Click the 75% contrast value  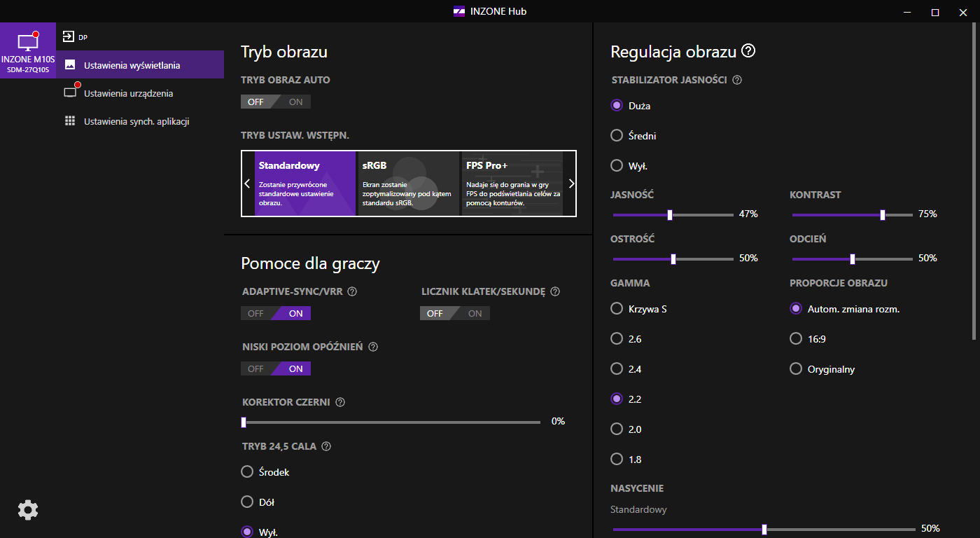point(927,214)
